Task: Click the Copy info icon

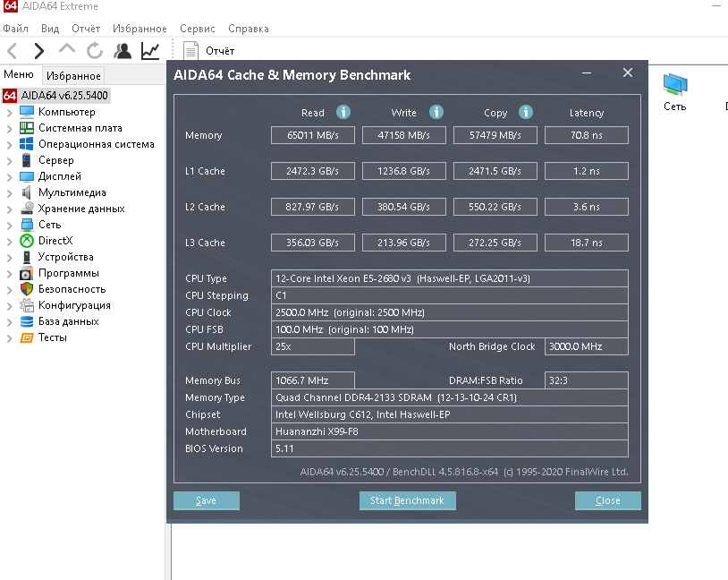Action: (x=526, y=112)
